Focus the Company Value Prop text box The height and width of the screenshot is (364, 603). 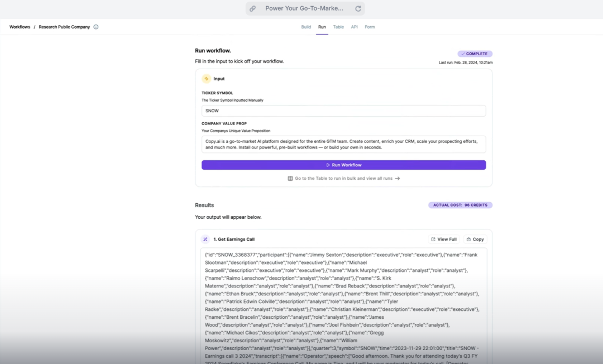(x=343, y=144)
